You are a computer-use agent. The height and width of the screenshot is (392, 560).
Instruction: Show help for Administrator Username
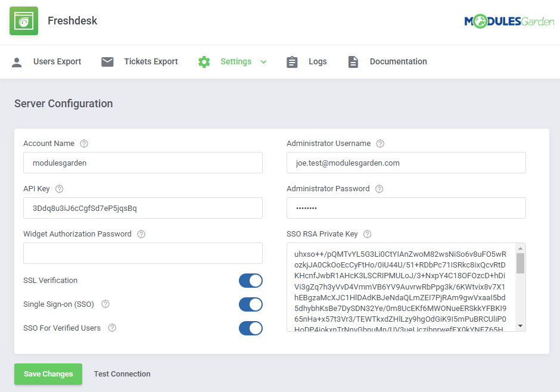click(380, 144)
